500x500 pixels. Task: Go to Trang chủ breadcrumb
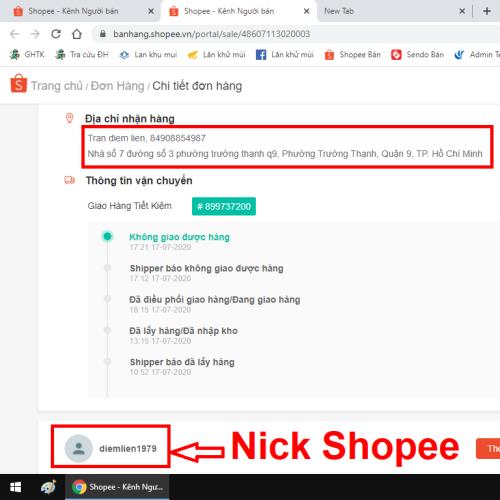pos(57,86)
